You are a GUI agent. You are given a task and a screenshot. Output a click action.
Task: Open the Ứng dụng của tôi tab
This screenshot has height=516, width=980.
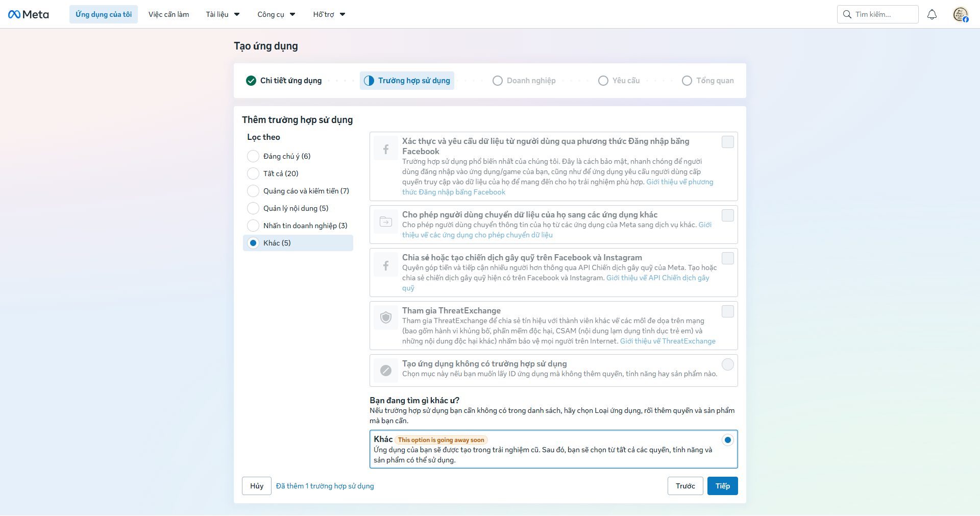tap(104, 14)
